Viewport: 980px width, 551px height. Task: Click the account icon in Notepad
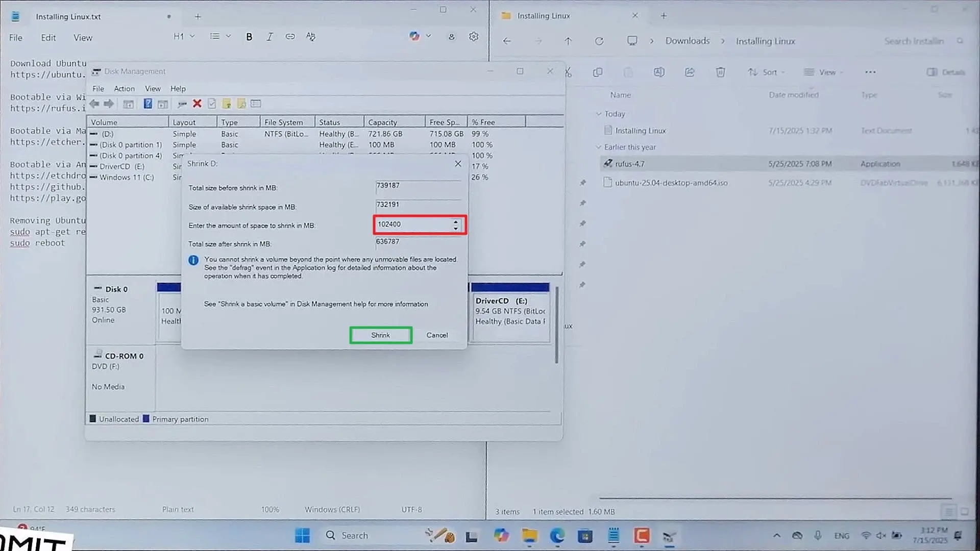(451, 37)
